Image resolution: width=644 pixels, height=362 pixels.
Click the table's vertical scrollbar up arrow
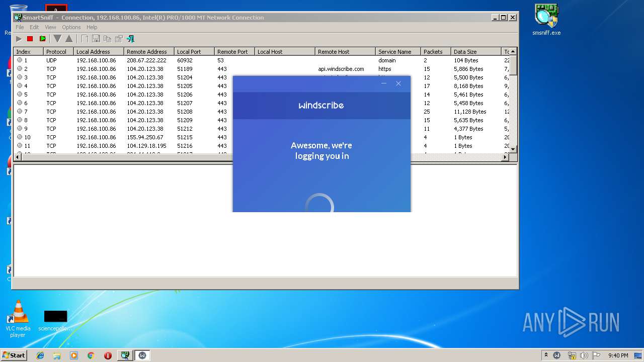coord(513,51)
